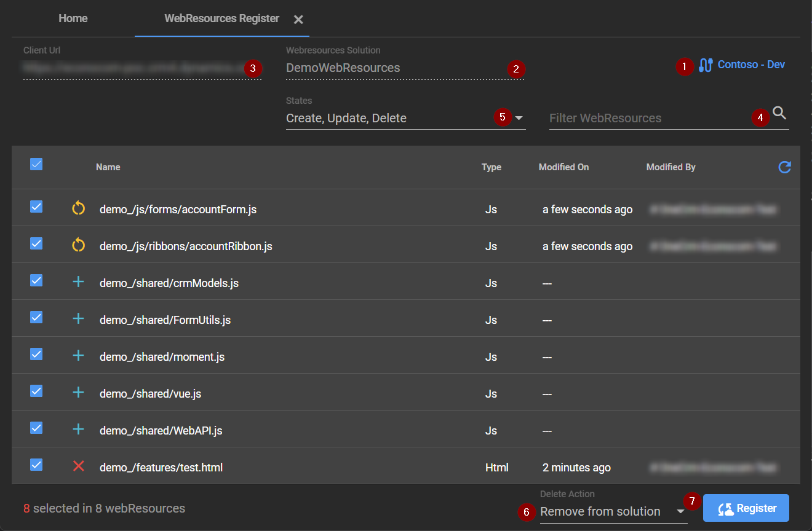Select the WebResources Register tab
The width and height of the screenshot is (812, 531).
[x=221, y=18]
